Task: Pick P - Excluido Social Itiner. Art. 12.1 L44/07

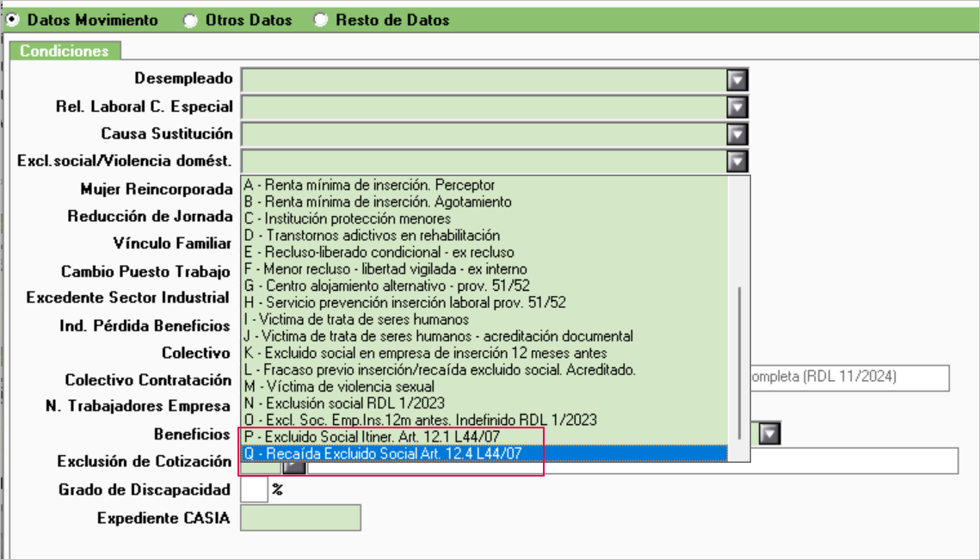Action: click(484, 437)
